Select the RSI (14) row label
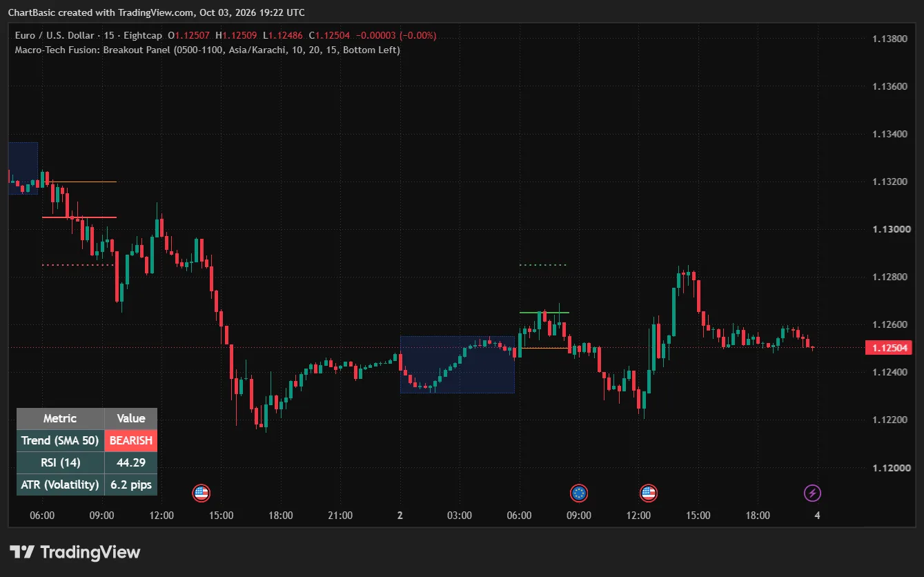 click(x=60, y=462)
